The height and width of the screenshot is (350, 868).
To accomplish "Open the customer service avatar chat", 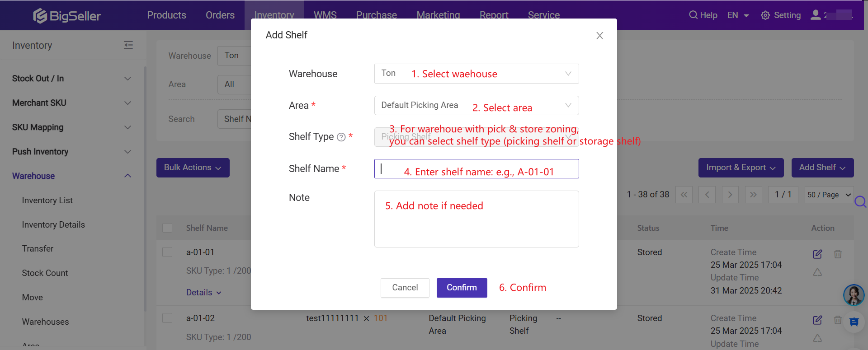I will tap(854, 295).
